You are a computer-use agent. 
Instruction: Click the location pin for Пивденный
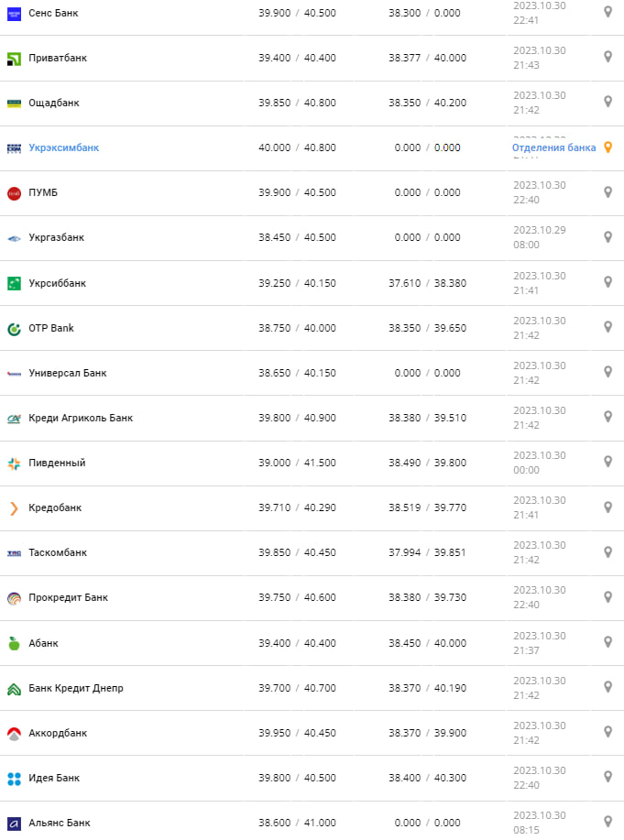point(607,462)
